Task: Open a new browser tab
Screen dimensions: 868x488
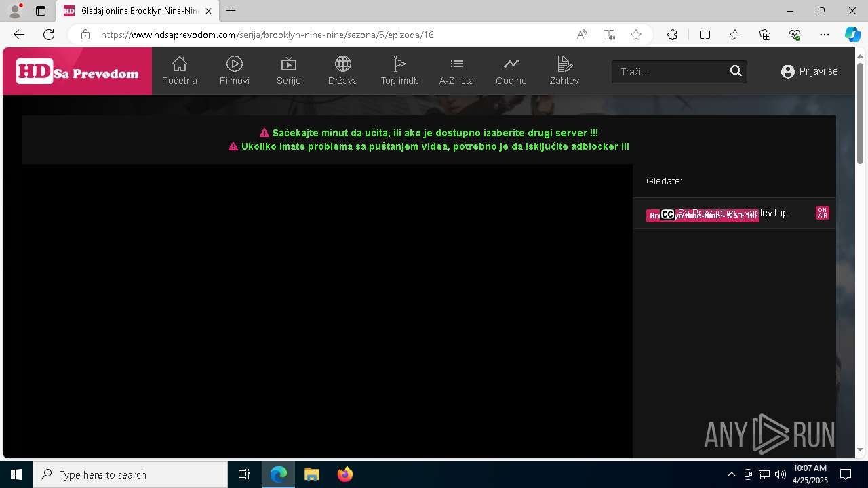Action: click(x=231, y=11)
